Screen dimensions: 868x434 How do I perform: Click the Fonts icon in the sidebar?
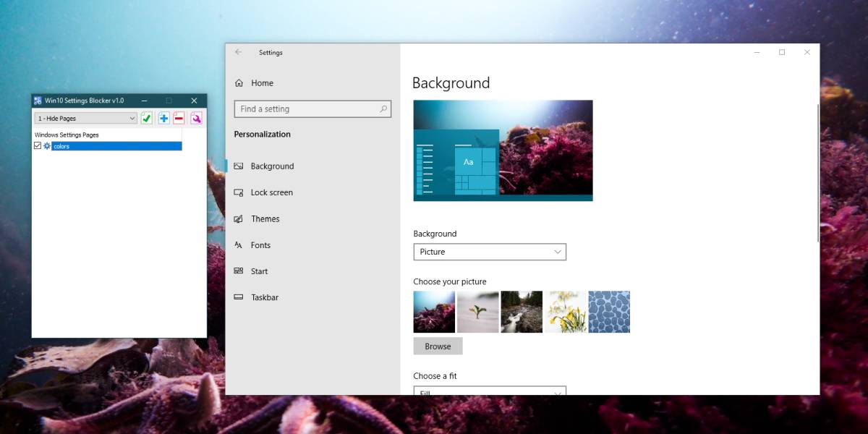coord(239,245)
